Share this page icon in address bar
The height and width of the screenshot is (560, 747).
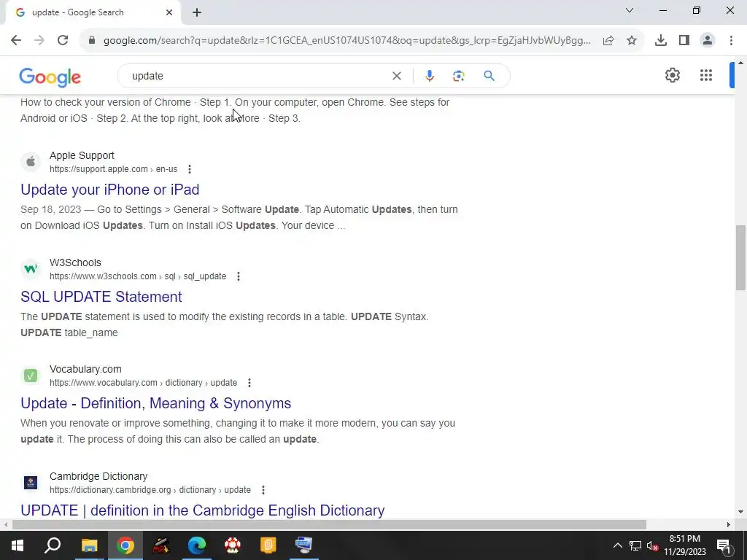tap(608, 41)
